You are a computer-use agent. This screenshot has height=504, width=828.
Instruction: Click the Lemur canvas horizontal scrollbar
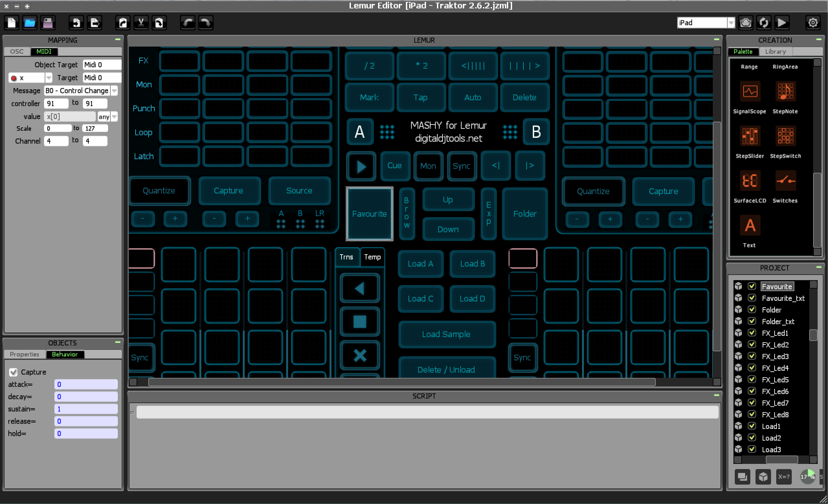[402, 382]
